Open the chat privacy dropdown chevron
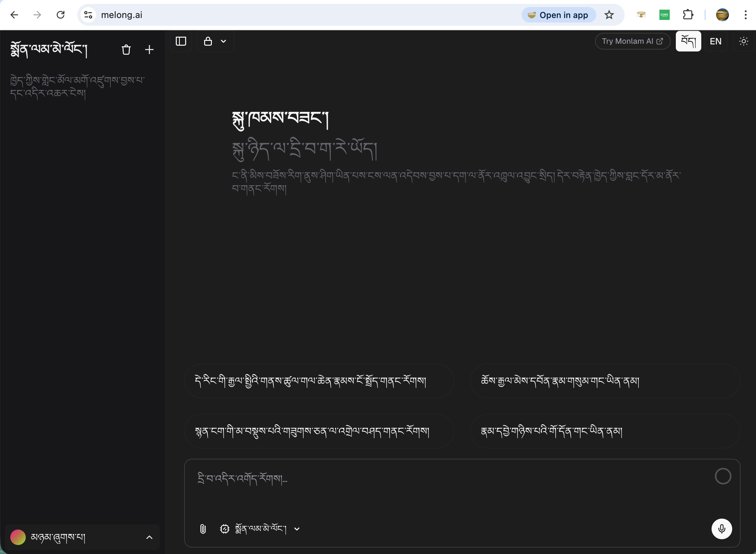Screen dimensions: 756x554 (x=223, y=41)
